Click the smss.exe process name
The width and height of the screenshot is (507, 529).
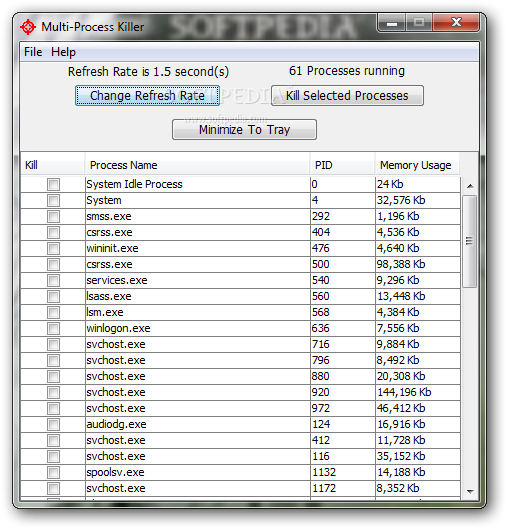[109, 216]
